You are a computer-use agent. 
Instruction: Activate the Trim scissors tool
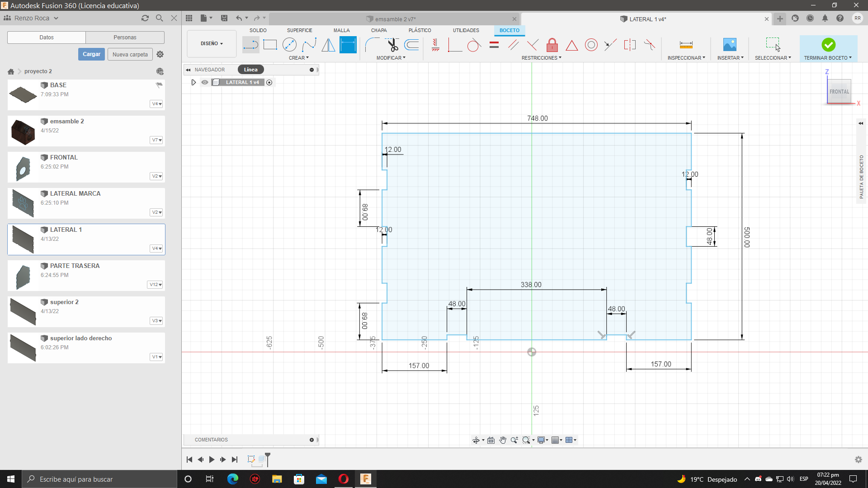pyautogui.click(x=392, y=45)
